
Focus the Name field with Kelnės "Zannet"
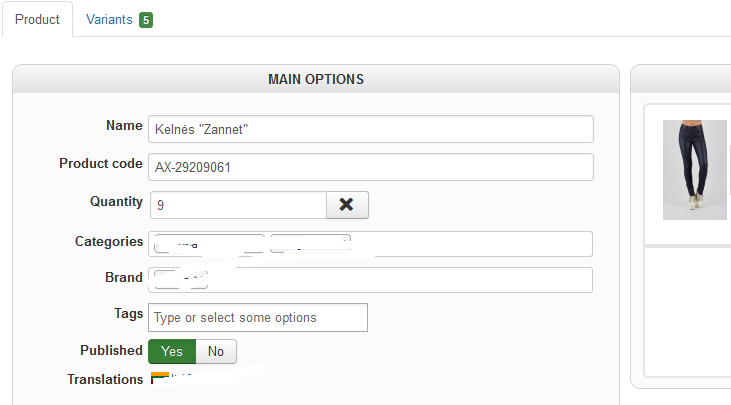point(371,129)
